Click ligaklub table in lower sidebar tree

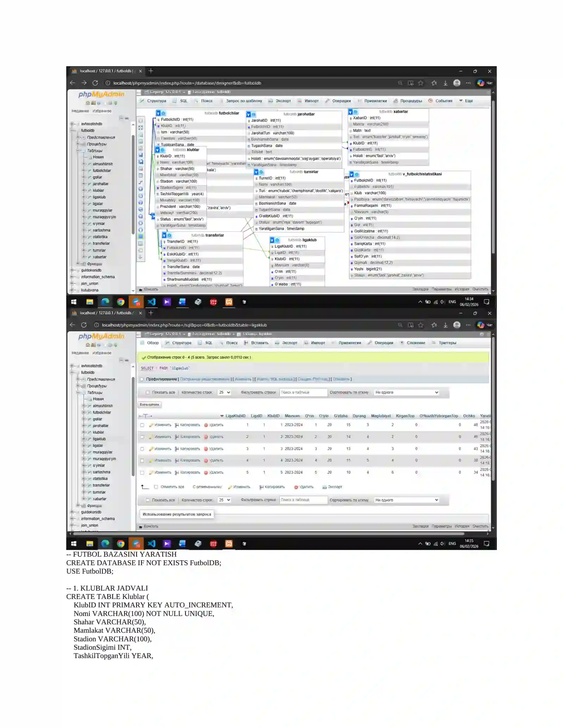99,439
